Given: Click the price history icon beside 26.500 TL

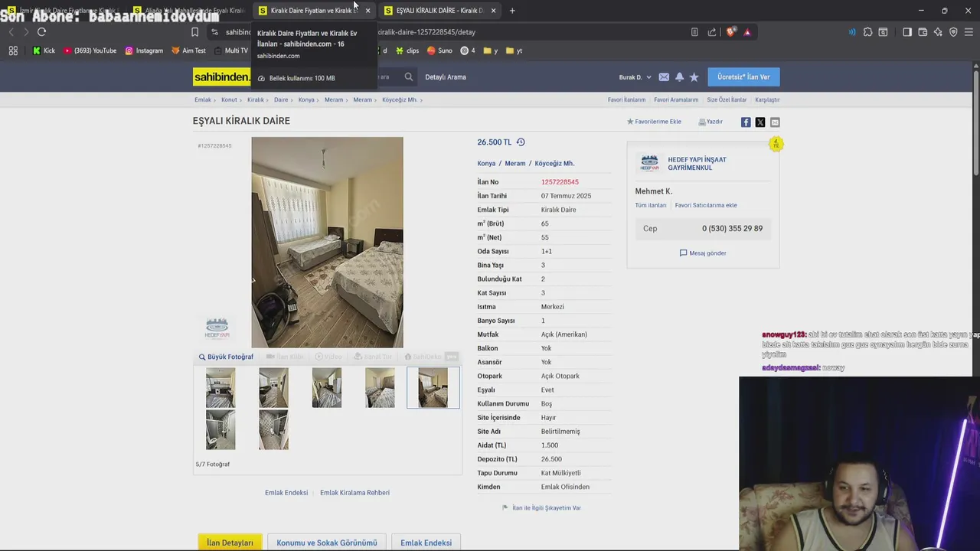Looking at the screenshot, I should tap(521, 142).
